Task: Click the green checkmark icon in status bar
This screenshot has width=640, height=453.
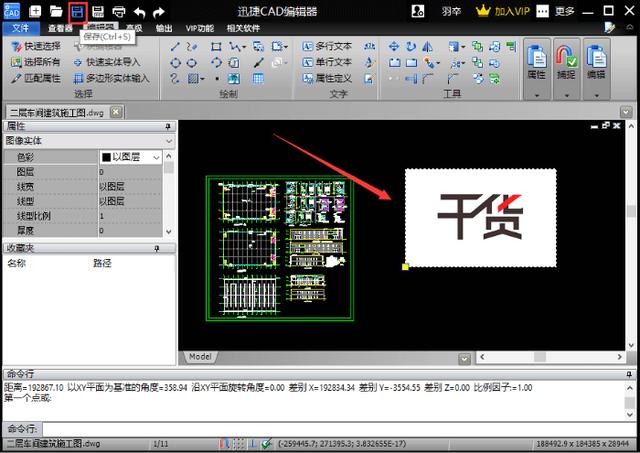Action: pyautogui.click(x=267, y=444)
